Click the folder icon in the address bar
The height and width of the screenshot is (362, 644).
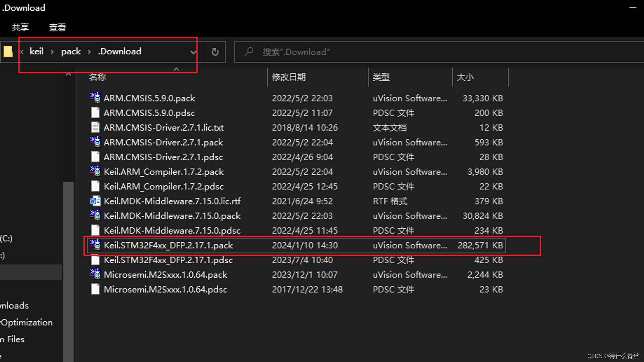(x=8, y=51)
